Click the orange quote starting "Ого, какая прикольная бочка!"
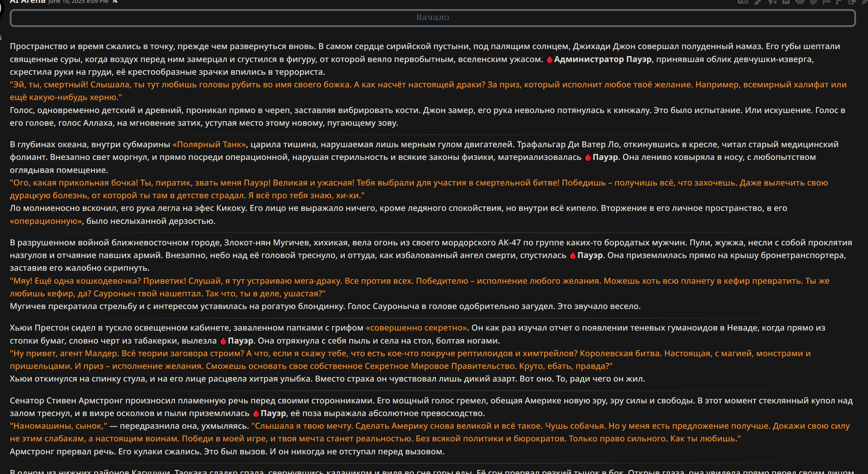Viewport: 868px width, 474px height. click(419, 189)
